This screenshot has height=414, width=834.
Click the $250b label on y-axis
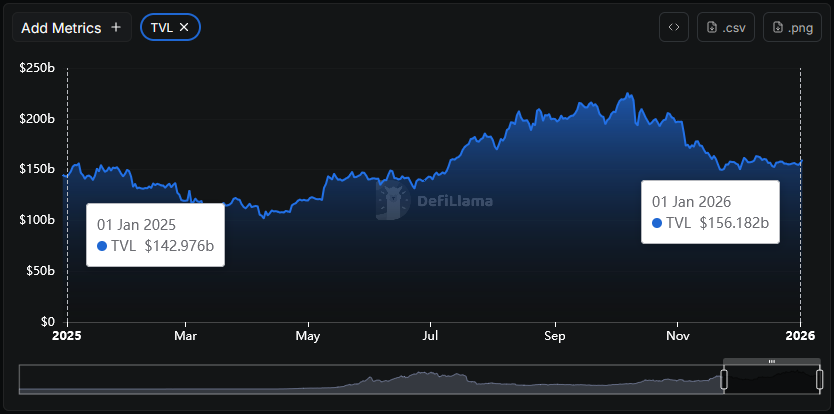pyautogui.click(x=37, y=68)
